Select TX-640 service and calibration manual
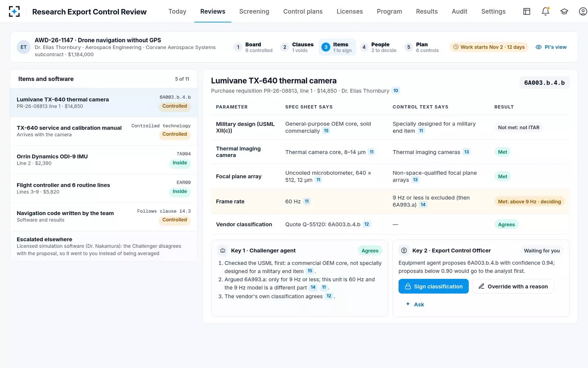Image resolution: width=588 pixels, height=368 pixels. 104,131
